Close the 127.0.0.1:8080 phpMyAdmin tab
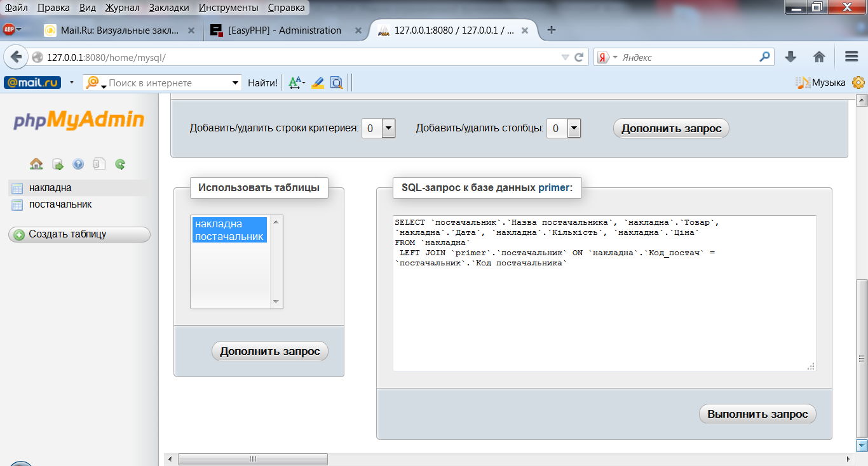This screenshot has width=868, height=466. point(525,30)
